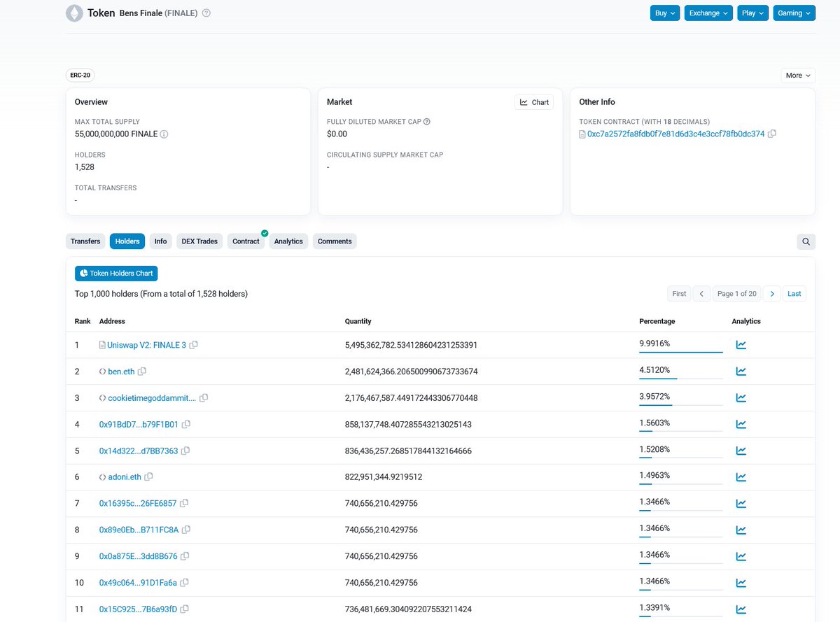Open holder 0x15C925...7B6a93fD
The width and height of the screenshot is (840, 622).
point(138,609)
